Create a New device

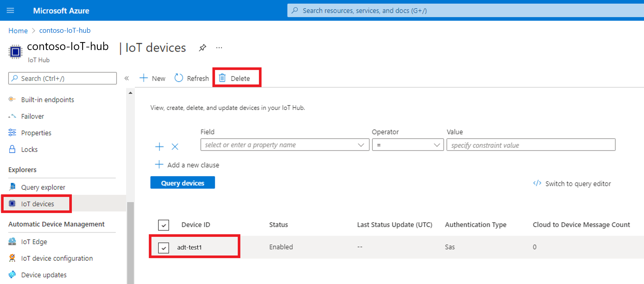(x=152, y=78)
